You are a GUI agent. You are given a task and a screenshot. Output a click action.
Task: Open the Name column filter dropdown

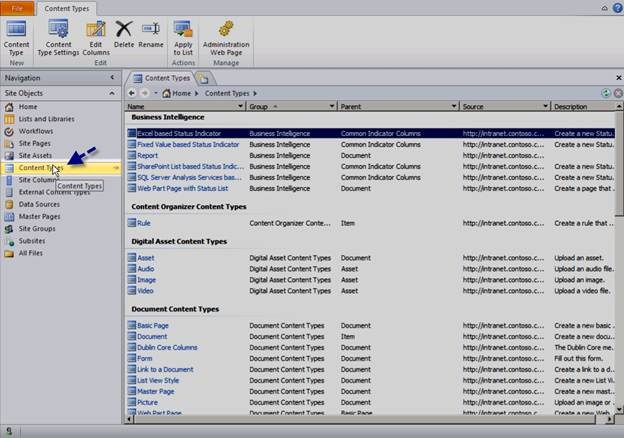(240, 106)
